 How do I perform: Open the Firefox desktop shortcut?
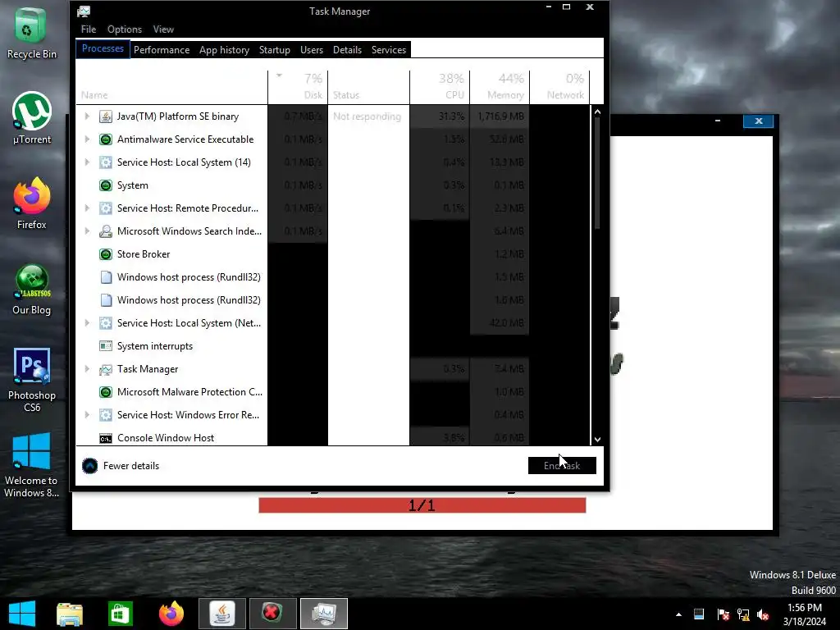click(x=32, y=203)
